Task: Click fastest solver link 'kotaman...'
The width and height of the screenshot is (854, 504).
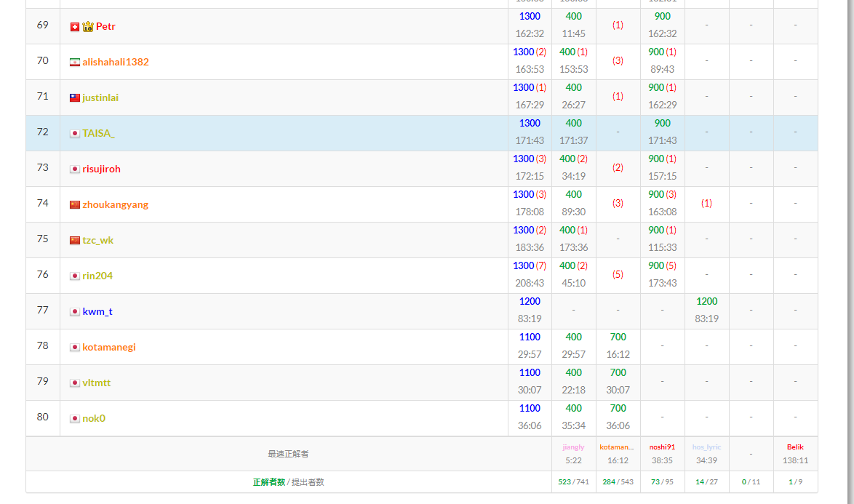Action: coord(617,447)
